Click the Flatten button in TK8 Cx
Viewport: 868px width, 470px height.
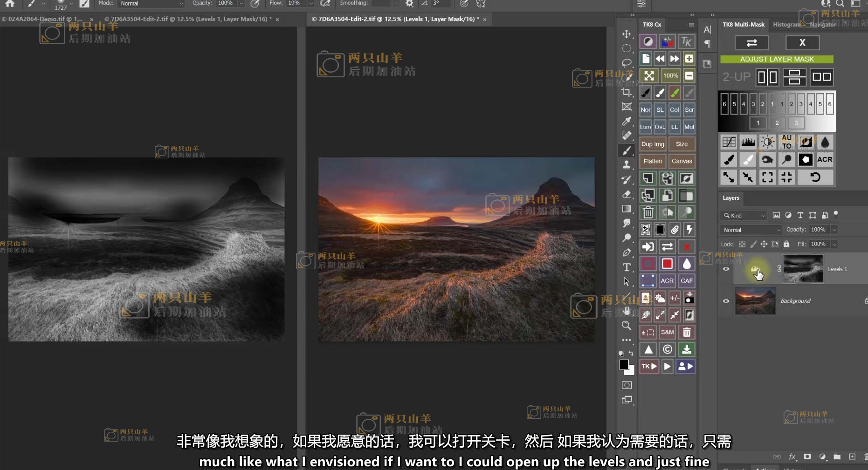653,161
